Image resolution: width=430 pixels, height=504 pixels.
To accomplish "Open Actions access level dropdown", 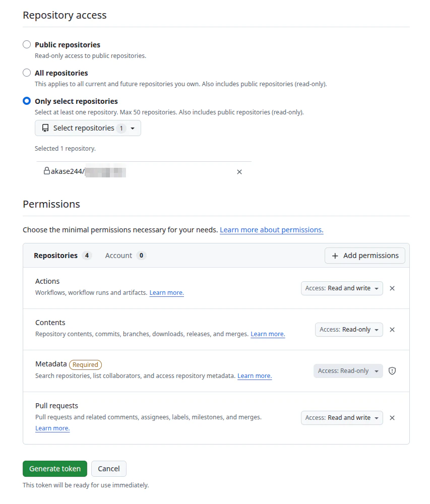I will pos(342,288).
